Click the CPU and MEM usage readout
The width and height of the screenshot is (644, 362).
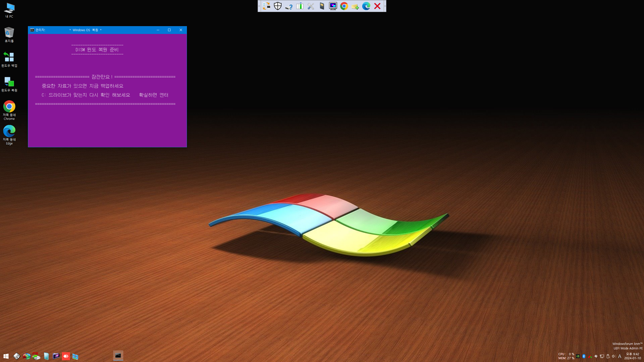[x=566, y=356]
